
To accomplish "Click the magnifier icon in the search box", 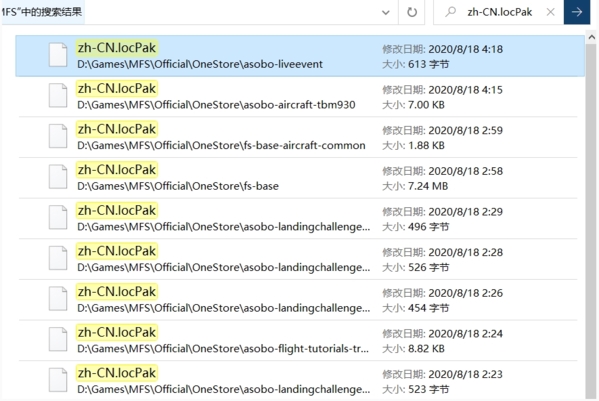I will coord(451,12).
